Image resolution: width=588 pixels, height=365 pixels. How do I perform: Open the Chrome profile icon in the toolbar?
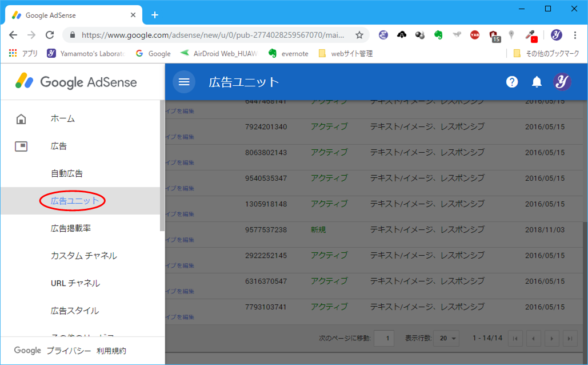(x=556, y=35)
